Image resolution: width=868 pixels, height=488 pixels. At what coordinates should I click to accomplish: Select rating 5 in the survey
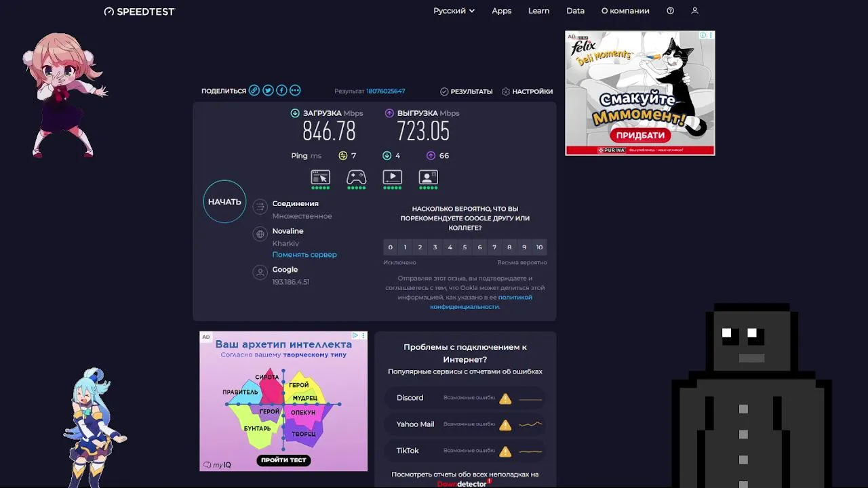(465, 247)
